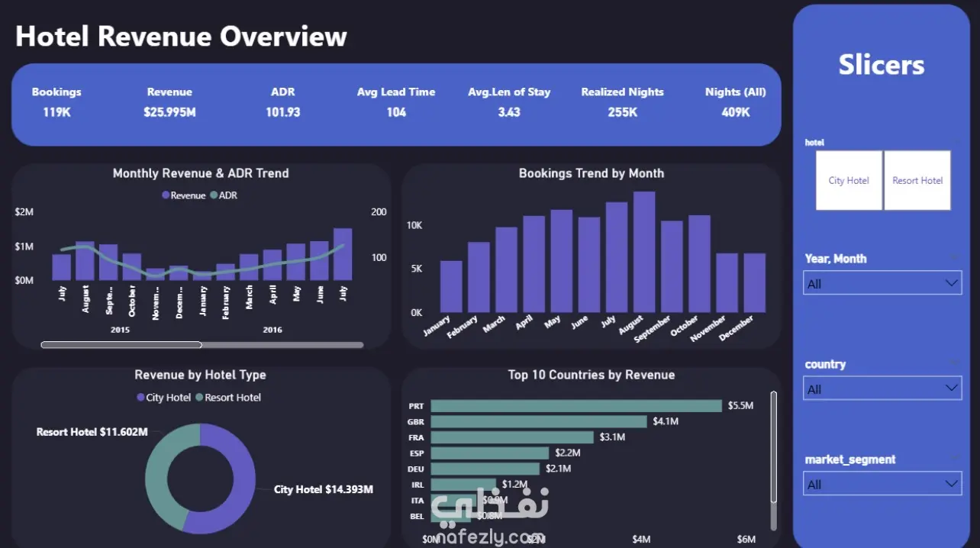Click the $5.5M label next to PRT
Viewport: 980px width, 548px height.
coord(740,406)
